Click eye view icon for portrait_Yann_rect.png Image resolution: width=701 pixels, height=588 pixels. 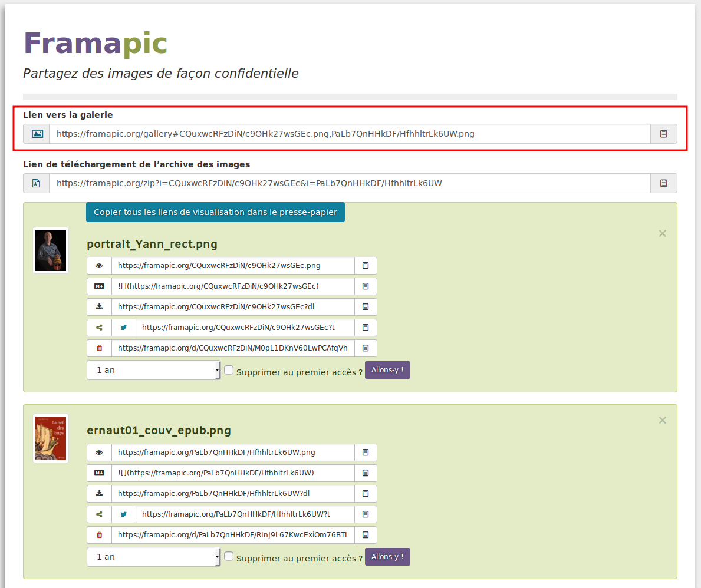99,265
